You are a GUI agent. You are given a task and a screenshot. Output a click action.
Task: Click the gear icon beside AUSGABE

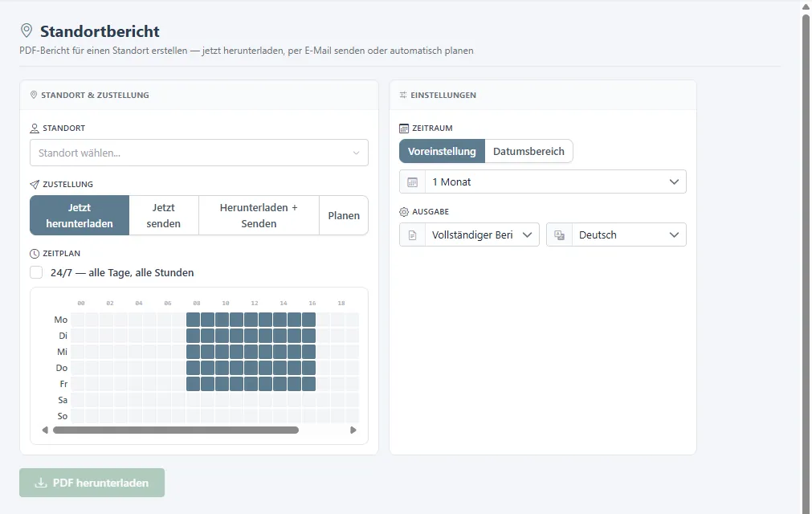click(404, 212)
